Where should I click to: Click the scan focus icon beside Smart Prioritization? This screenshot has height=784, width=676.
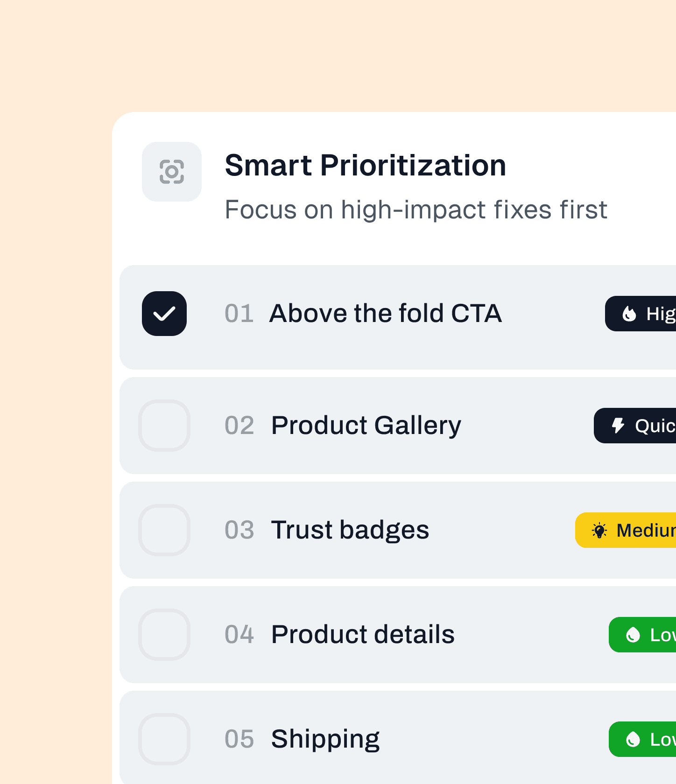(172, 172)
